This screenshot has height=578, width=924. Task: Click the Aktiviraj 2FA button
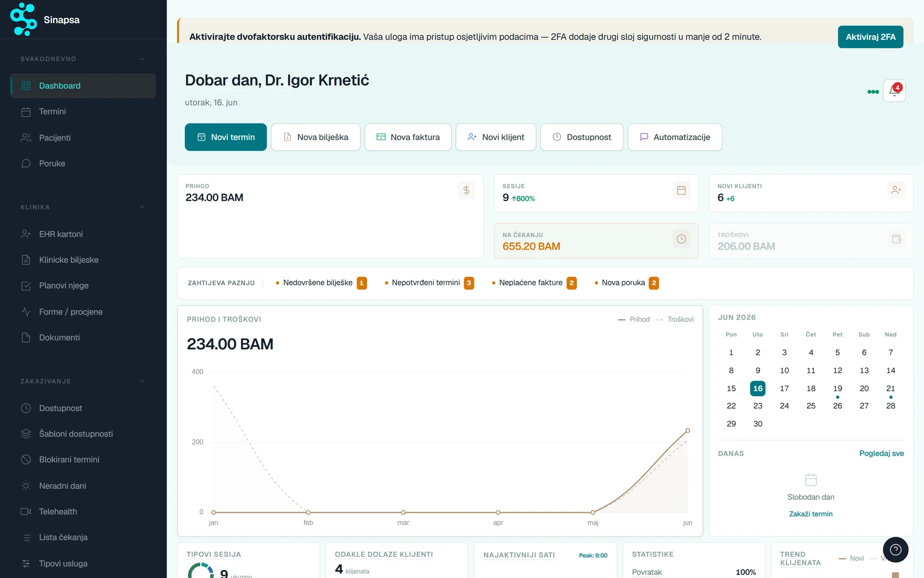870,37
